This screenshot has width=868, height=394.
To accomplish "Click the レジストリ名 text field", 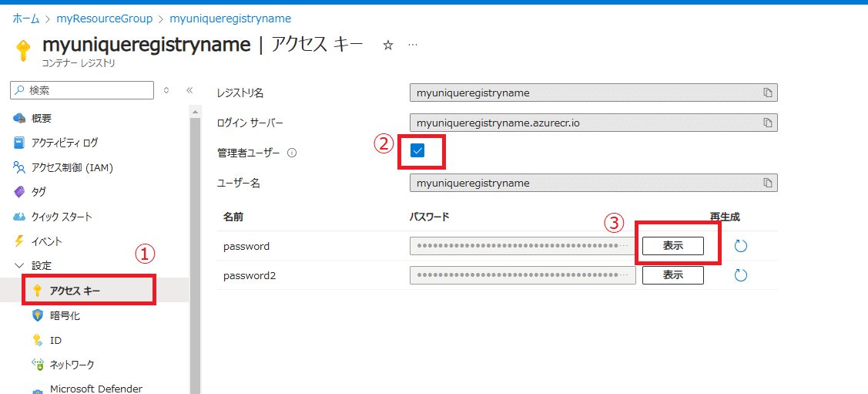I will (x=594, y=93).
